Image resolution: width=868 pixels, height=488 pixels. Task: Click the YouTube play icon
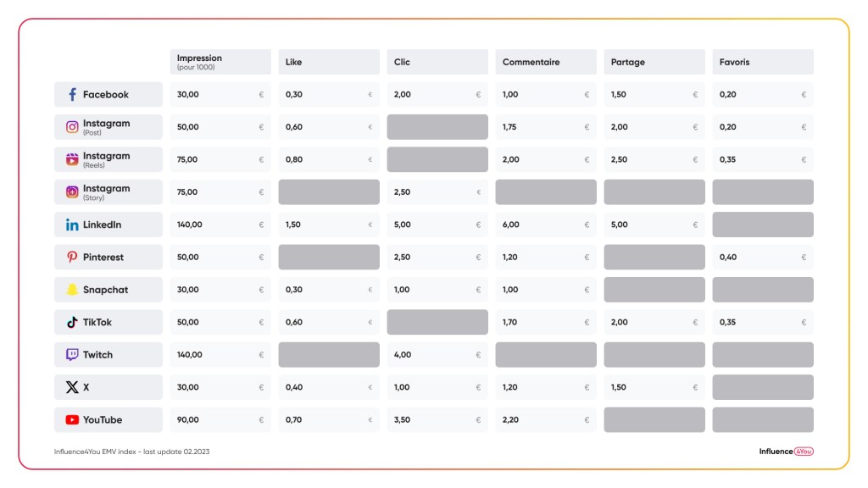72,419
